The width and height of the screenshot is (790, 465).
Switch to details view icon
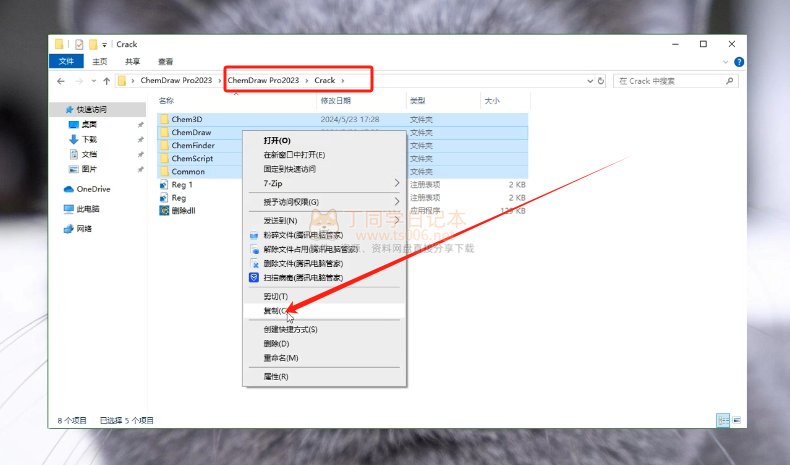(723, 420)
